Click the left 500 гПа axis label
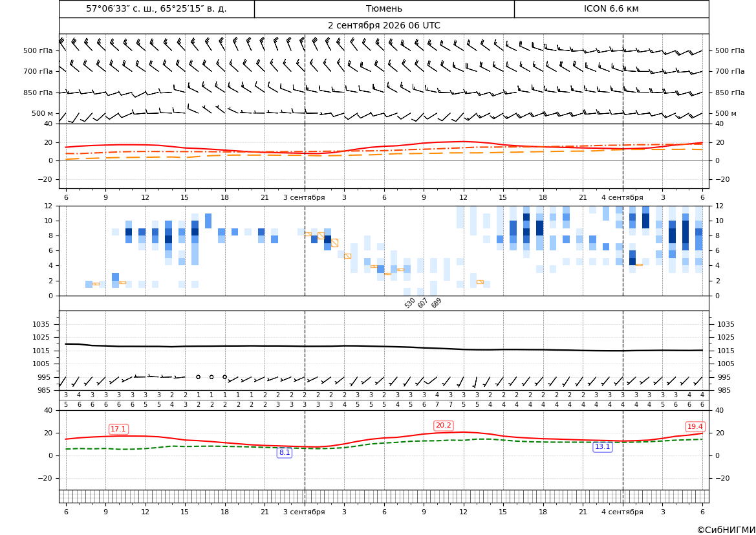The width and height of the screenshot is (756, 535). point(38,50)
